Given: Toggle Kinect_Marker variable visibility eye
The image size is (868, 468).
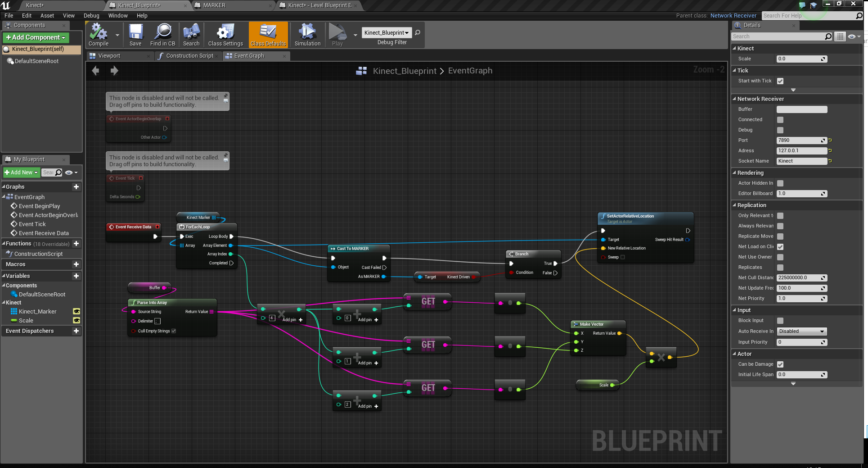Looking at the screenshot, I should click(x=76, y=311).
